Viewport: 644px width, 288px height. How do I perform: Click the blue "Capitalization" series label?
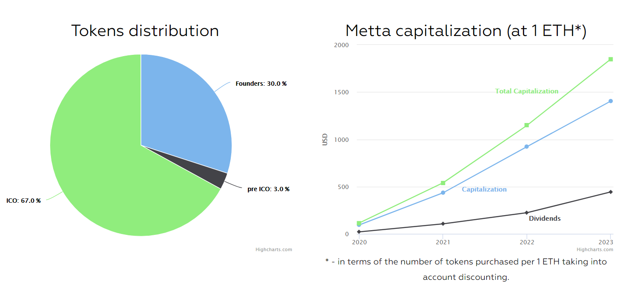484,189
